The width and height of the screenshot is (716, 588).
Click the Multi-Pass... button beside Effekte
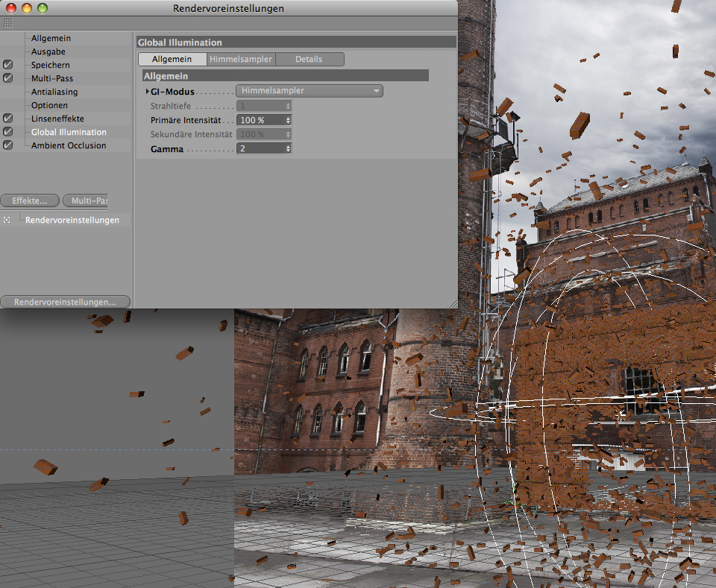(x=87, y=200)
